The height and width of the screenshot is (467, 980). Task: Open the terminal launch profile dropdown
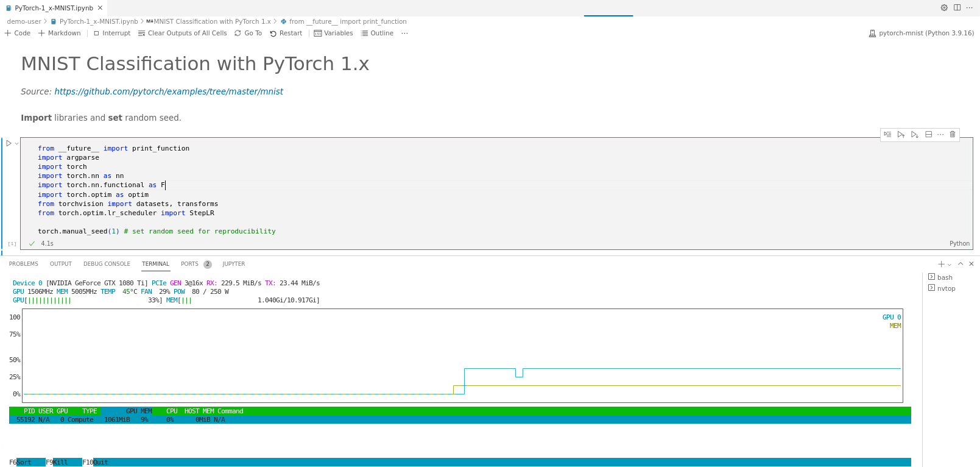pos(950,265)
